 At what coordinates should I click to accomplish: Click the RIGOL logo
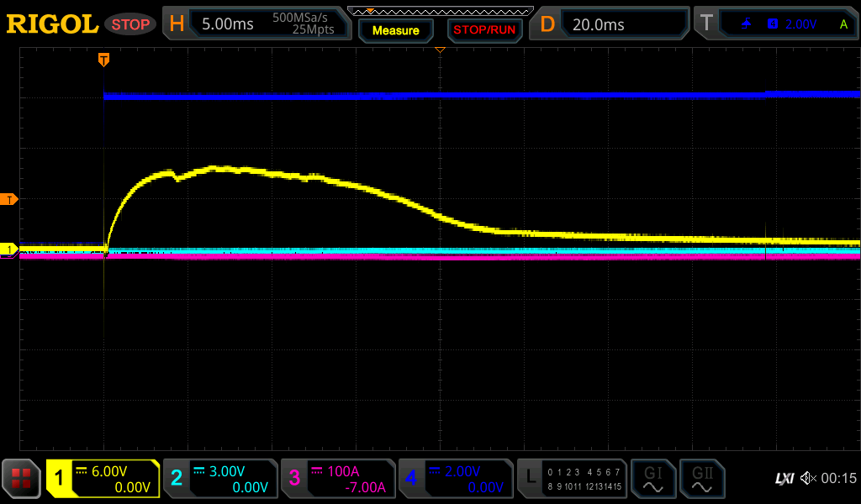(x=52, y=24)
